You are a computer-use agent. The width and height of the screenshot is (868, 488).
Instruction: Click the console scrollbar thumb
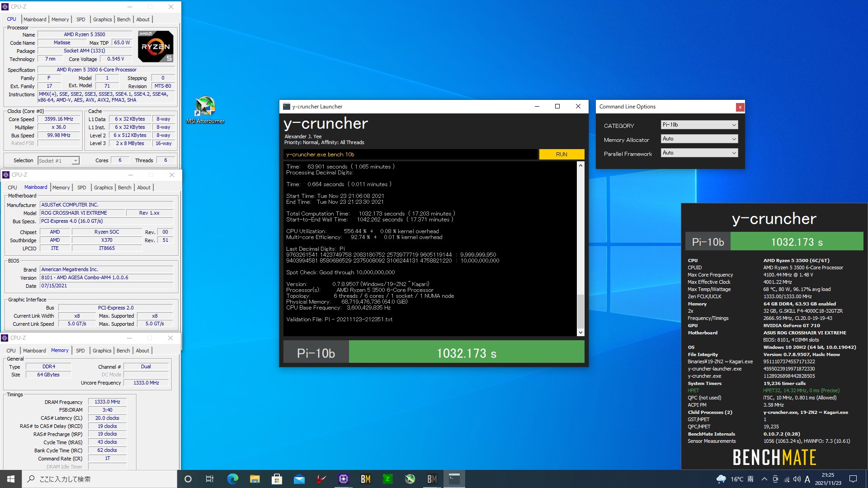[x=580, y=311]
